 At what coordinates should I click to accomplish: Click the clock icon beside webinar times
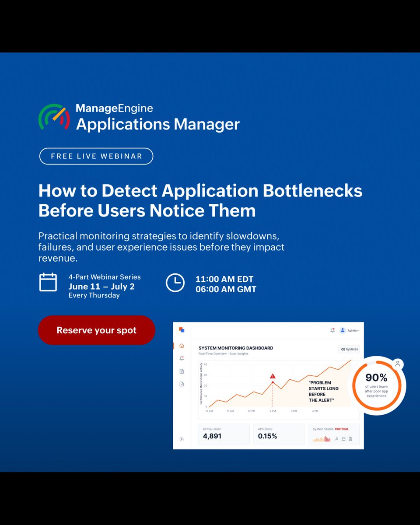click(x=175, y=283)
